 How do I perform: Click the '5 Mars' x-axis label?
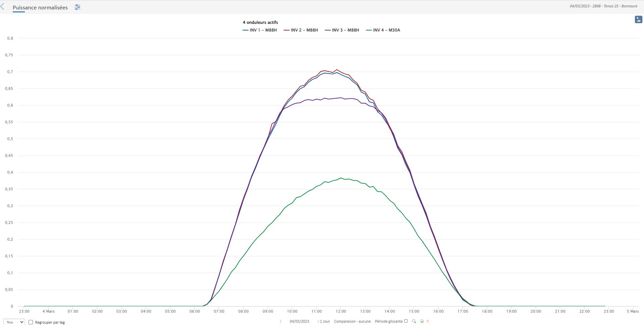[633, 311]
